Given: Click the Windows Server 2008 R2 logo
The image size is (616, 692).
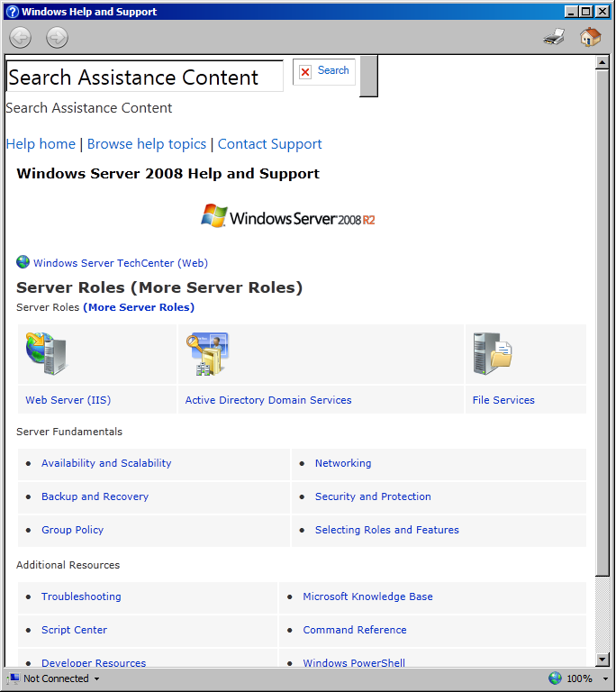Looking at the screenshot, I should (287, 216).
